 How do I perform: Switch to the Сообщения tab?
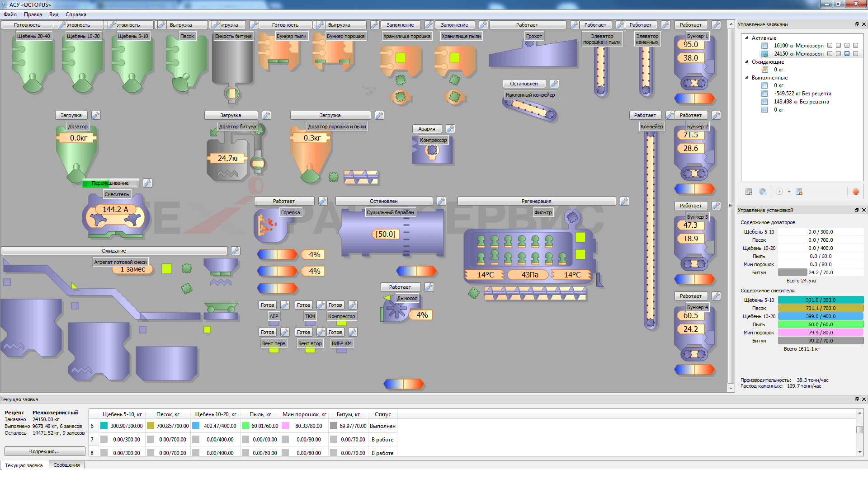tap(66, 465)
